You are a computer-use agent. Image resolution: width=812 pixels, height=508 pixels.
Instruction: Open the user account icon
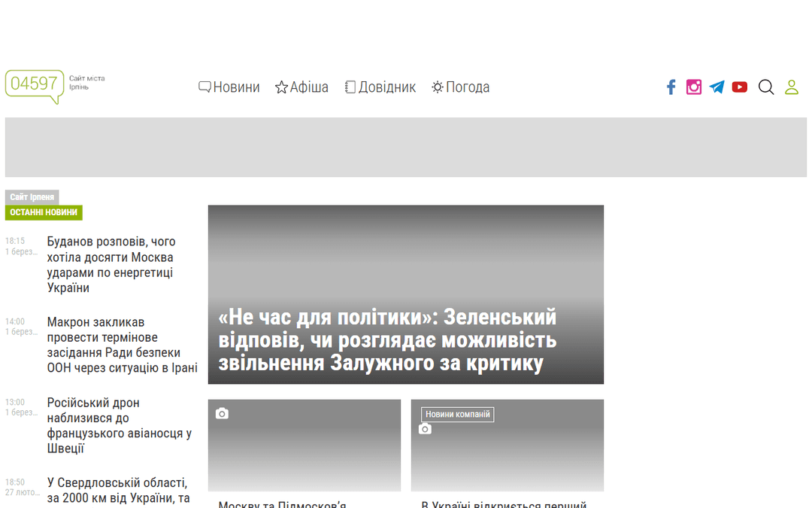(791, 87)
